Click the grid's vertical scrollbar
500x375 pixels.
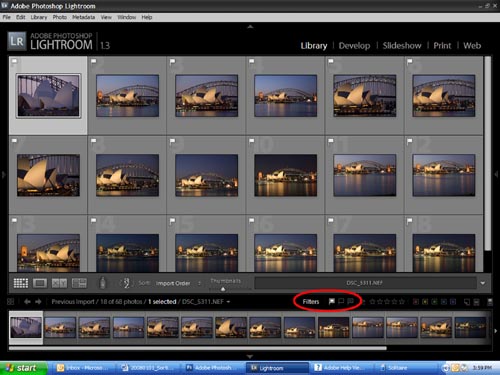pos(487,153)
